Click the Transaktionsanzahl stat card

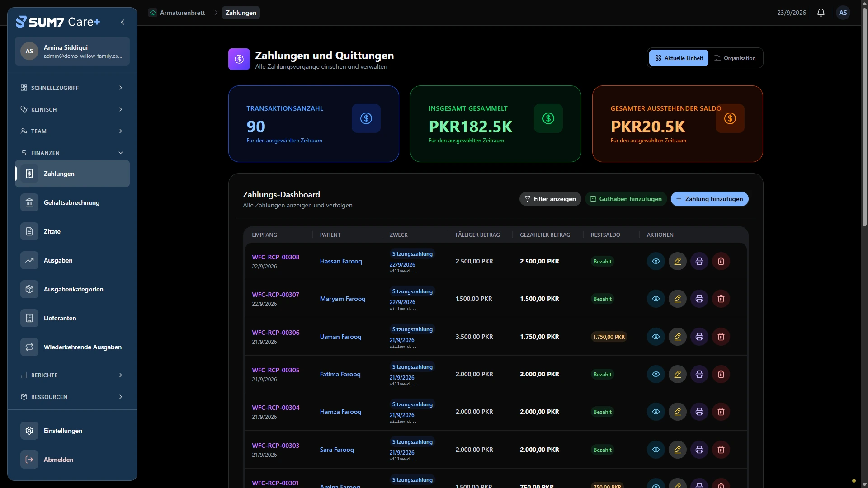[314, 124]
